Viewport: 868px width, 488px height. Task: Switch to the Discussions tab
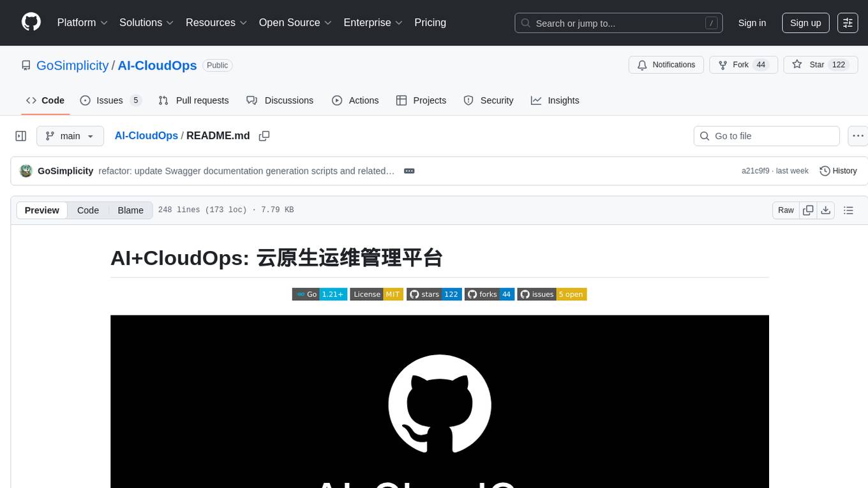pos(280,100)
